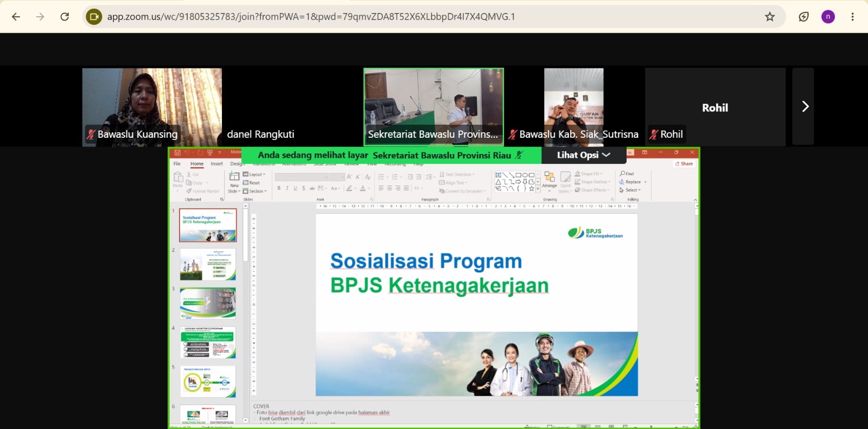Open the File menu tab
The width and height of the screenshot is (868, 429).
177,164
